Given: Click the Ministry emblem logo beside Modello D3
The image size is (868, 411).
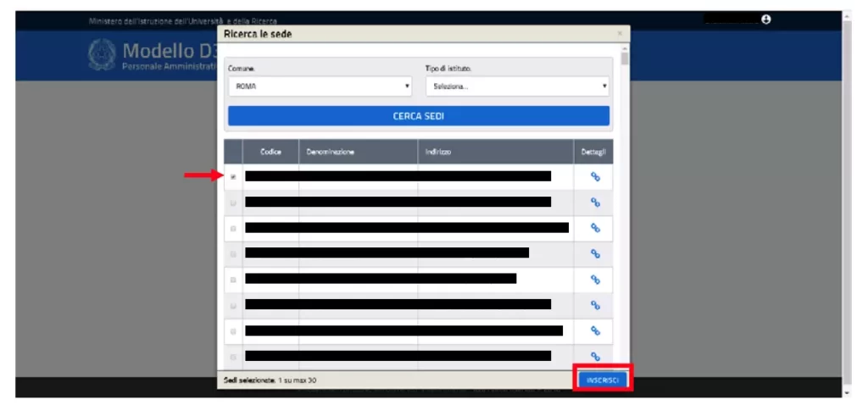Looking at the screenshot, I should [x=102, y=55].
